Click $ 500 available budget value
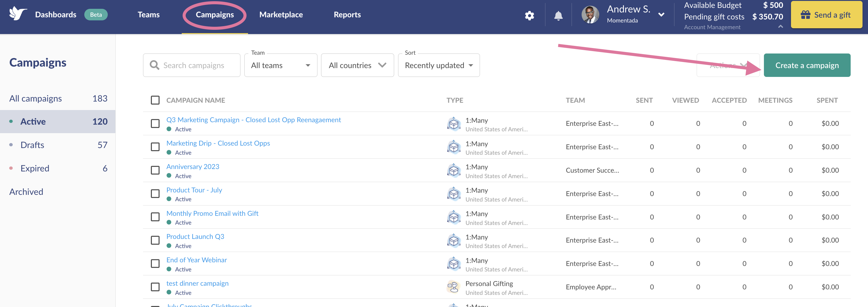The image size is (868, 307). point(773,5)
